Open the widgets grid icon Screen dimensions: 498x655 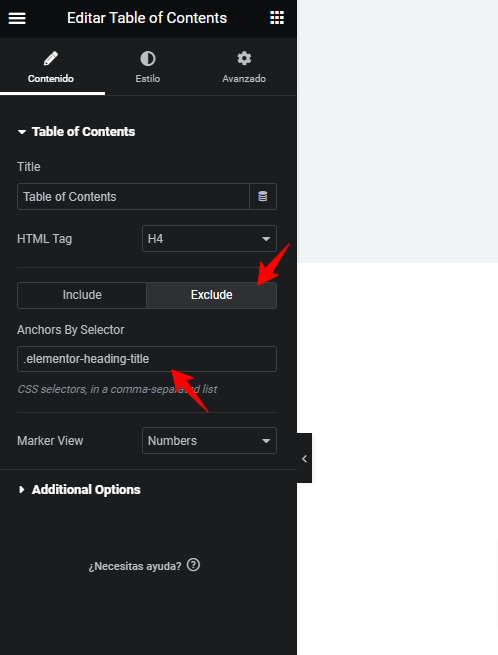277,18
